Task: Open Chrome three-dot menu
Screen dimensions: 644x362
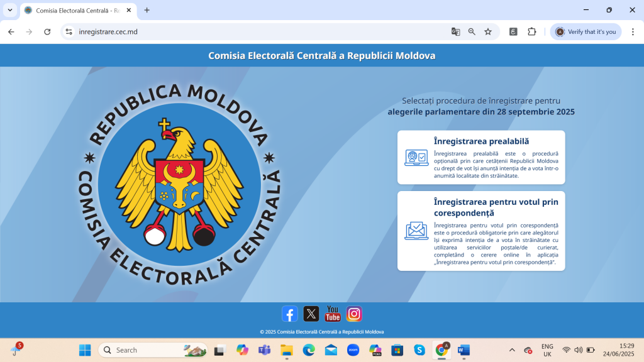Action: [x=633, y=31]
